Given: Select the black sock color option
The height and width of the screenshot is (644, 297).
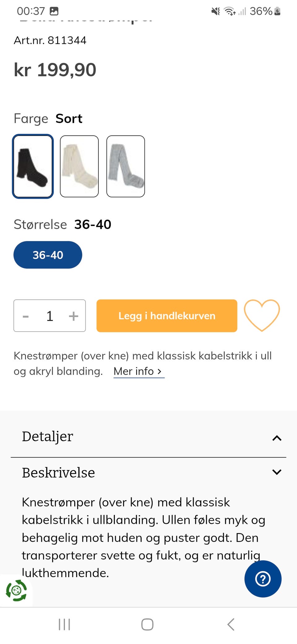Looking at the screenshot, I should pyautogui.click(x=33, y=166).
